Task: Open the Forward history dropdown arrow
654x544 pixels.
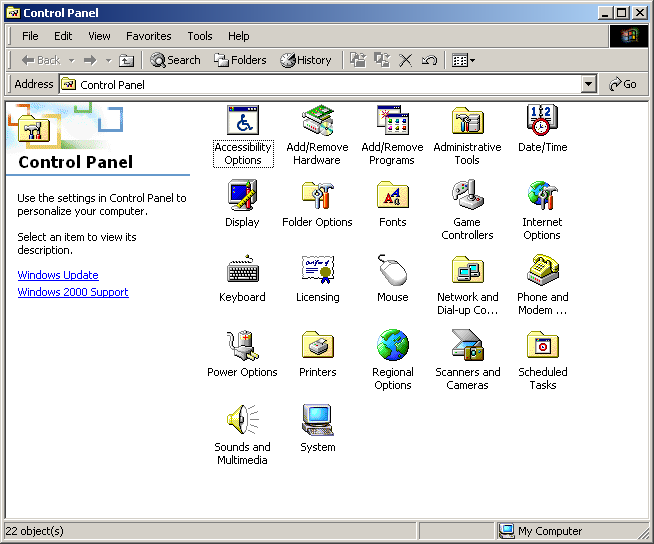Action: point(108,60)
